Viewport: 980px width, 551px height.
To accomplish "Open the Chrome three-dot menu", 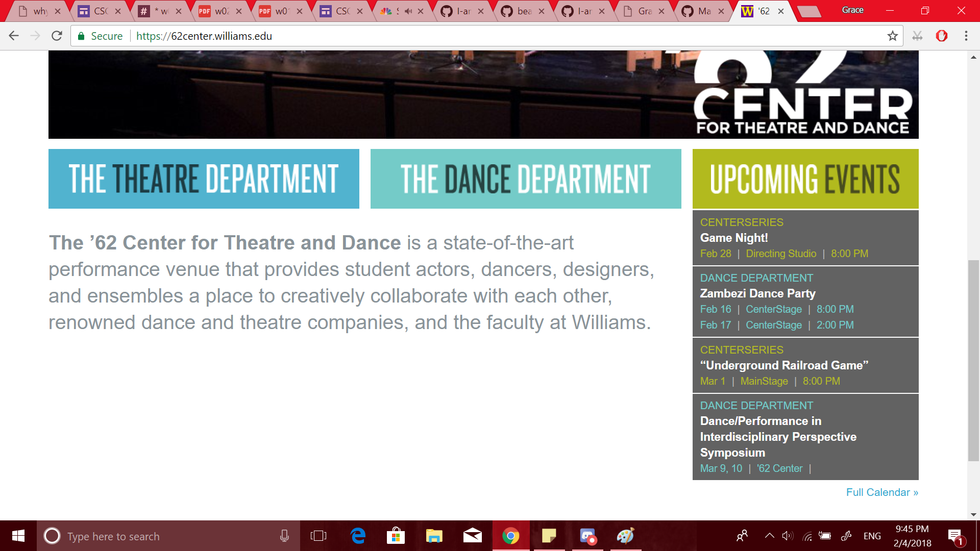I will tap(966, 36).
